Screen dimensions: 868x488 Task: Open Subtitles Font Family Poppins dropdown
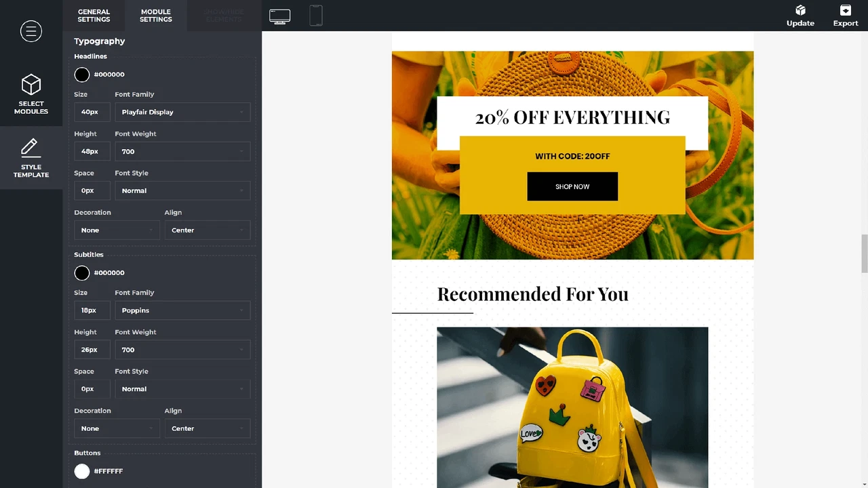(182, 310)
